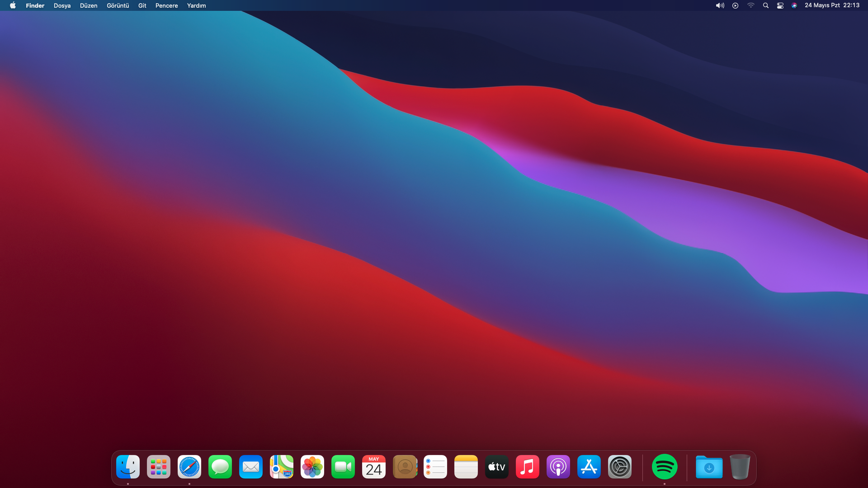The width and height of the screenshot is (868, 488).
Task: Open Mail app from the Dock
Action: 251,467
